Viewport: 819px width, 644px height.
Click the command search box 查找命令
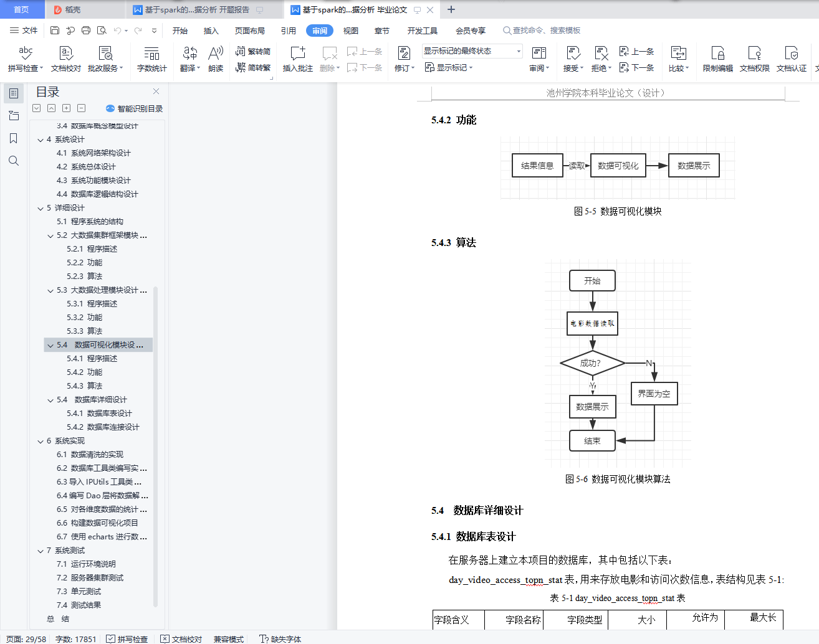tap(542, 30)
